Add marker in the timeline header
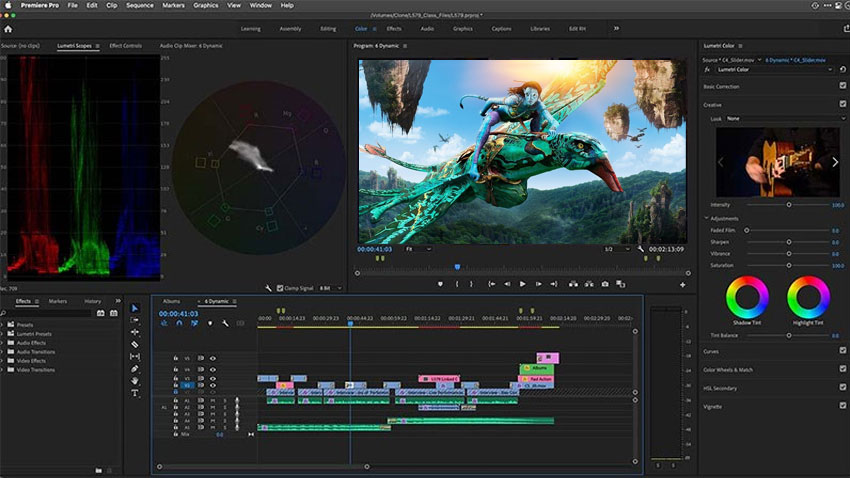The width and height of the screenshot is (850, 478). (210, 324)
